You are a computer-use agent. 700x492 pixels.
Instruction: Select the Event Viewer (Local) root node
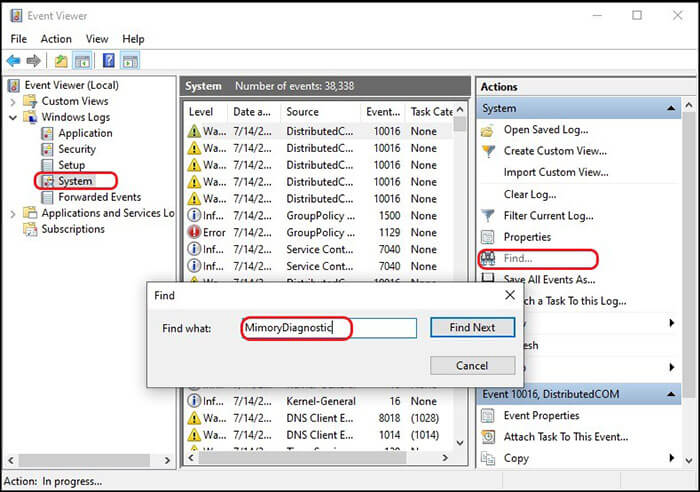(71, 85)
